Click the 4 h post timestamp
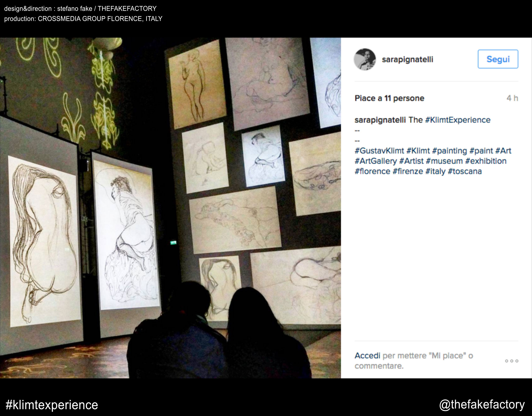Image resolution: width=532 pixels, height=416 pixels. pyautogui.click(x=512, y=98)
